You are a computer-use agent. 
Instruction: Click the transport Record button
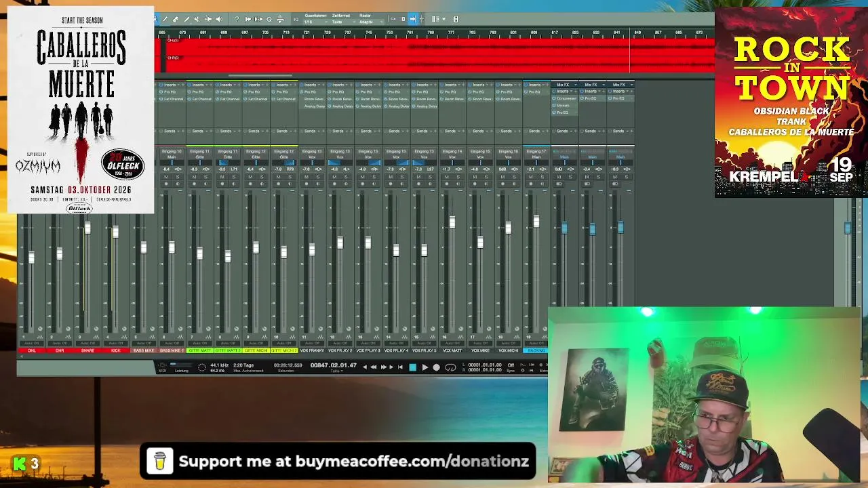coord(436,367)
